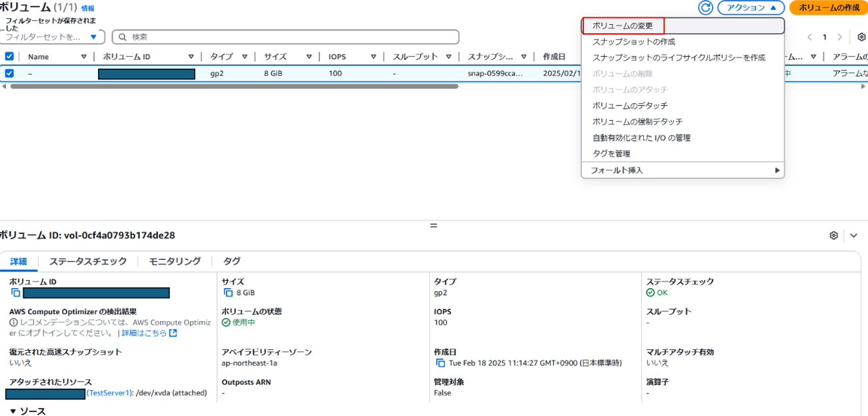This screenshot has width=868, height=416.
Task: Copy the 8 GiB size value
Action: pyautogui.click(x=228, y=293)
